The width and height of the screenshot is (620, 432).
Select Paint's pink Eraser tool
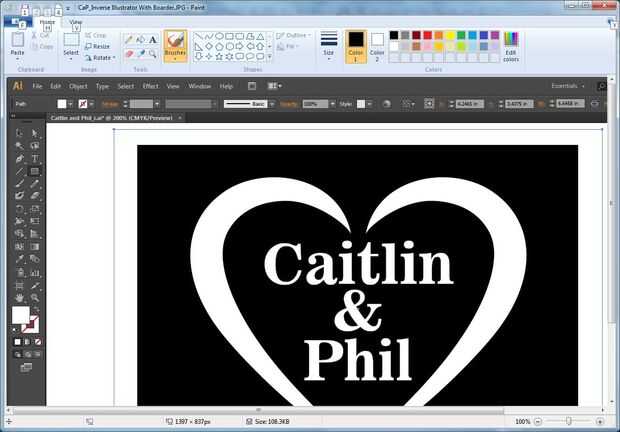coord(129,54)
